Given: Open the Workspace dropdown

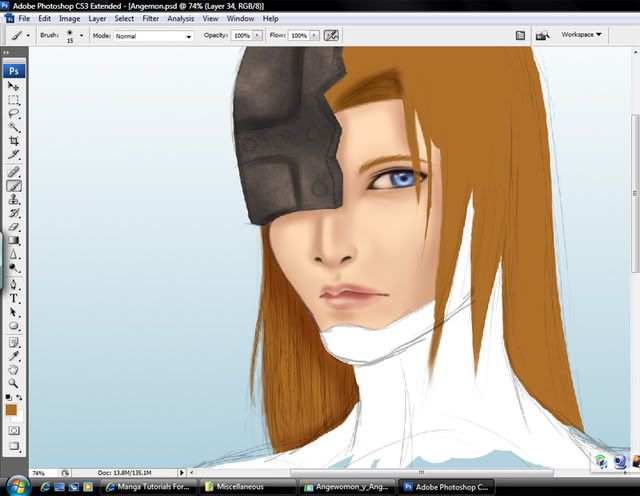Looking at the screenshot, I should point(581,35).
